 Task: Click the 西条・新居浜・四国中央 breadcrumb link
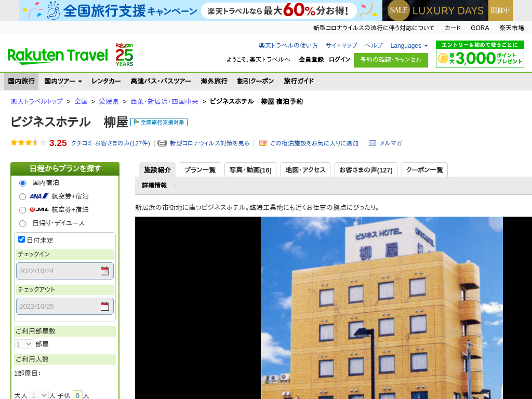click(x=164, y=101)
